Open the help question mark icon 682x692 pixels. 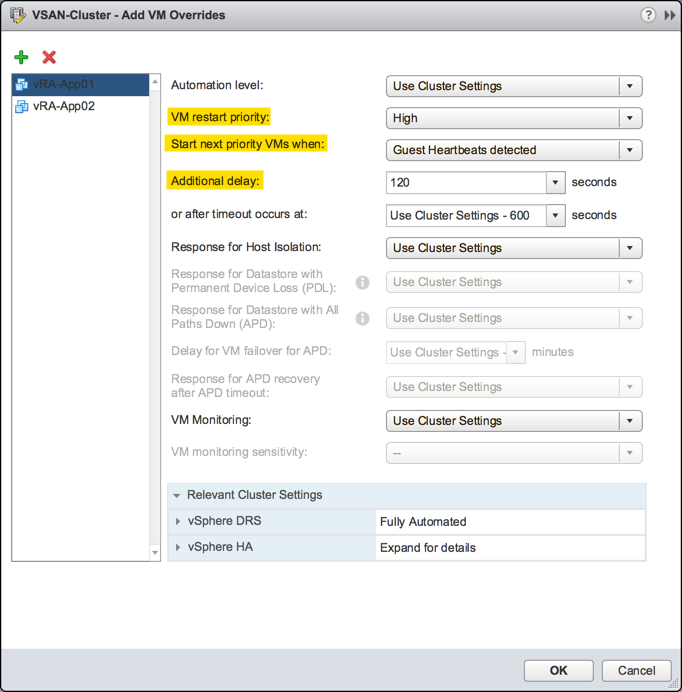pos(648,15)
